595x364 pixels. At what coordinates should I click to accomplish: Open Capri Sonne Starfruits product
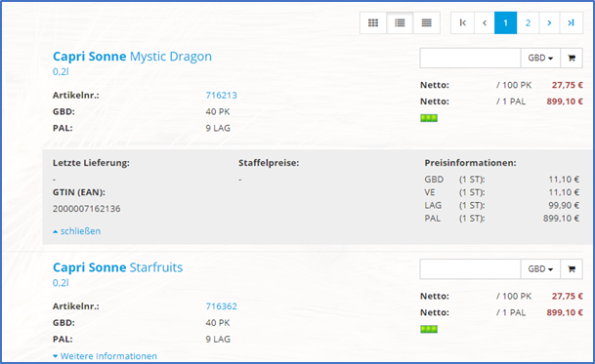pos(117,267)
